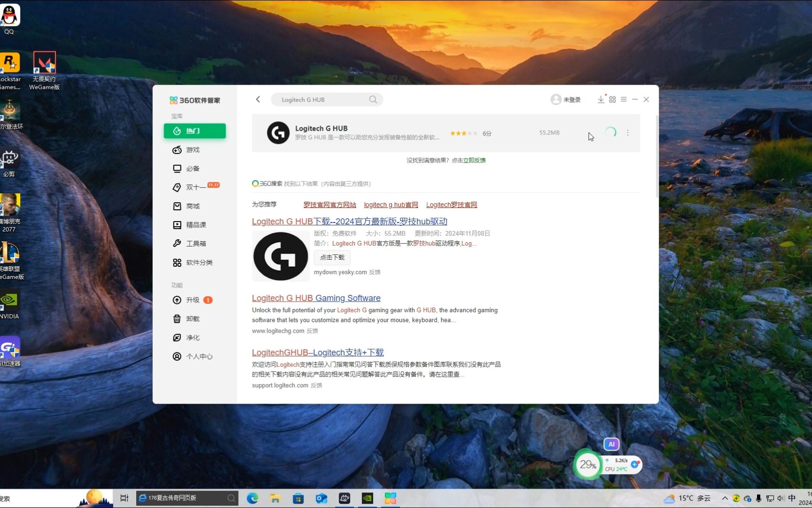Click 反馈 next to www.logitechg.com

[x=312, y=331]
